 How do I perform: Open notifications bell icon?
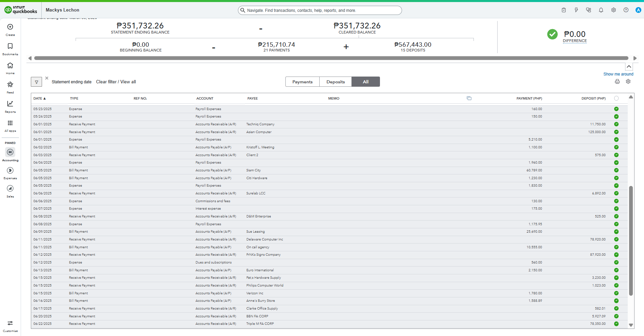click(x=601, y=10)
